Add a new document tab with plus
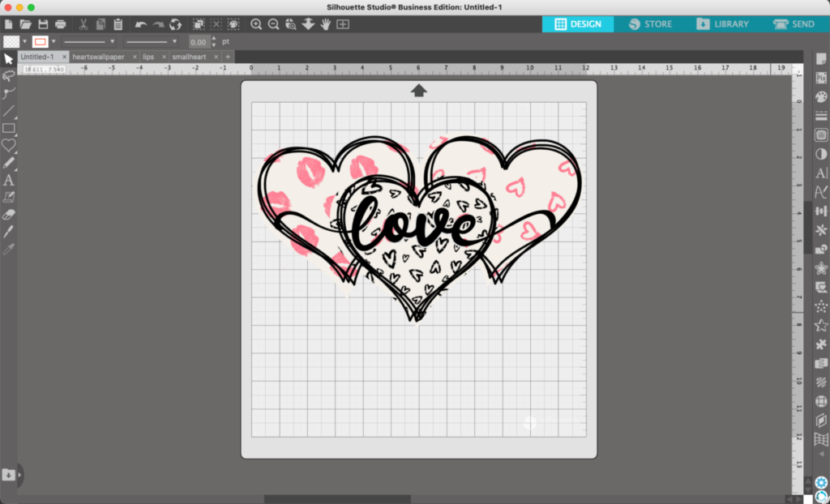Viewport: 830px width, 504px height. coord(228,57)
